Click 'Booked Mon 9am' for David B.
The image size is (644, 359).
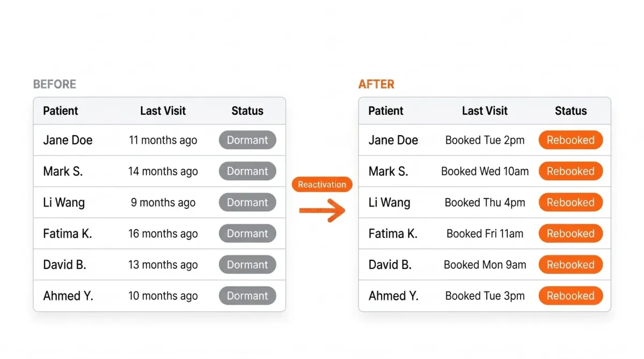(x=485, y=265)
